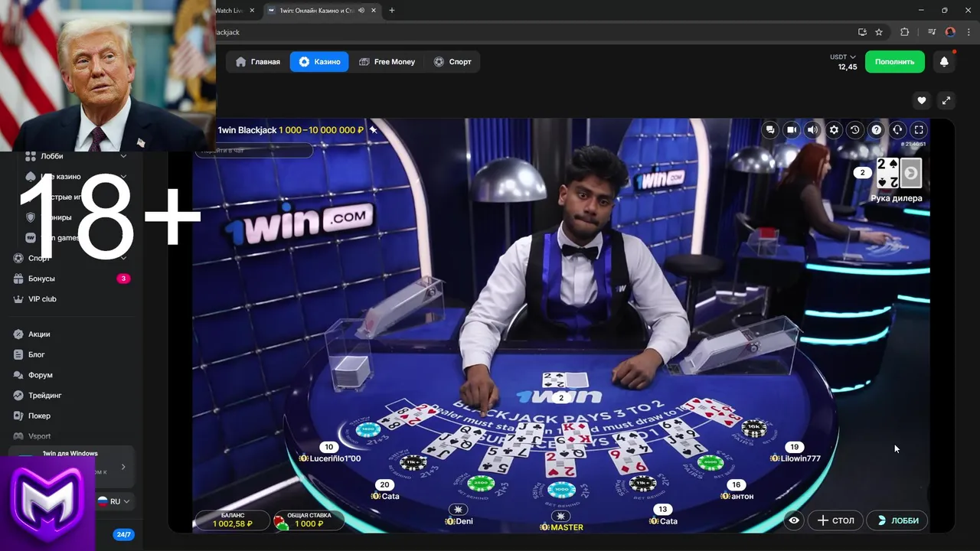
Task: Click player name Deni
Action: (464, 521)
